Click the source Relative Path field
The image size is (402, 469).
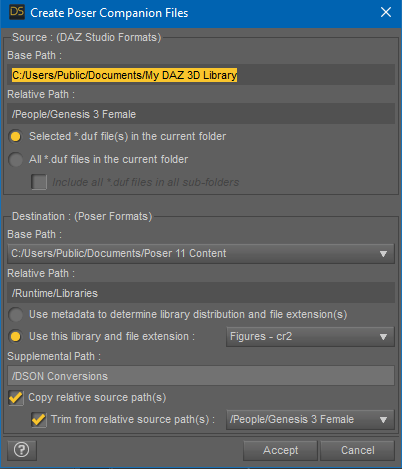201,114
